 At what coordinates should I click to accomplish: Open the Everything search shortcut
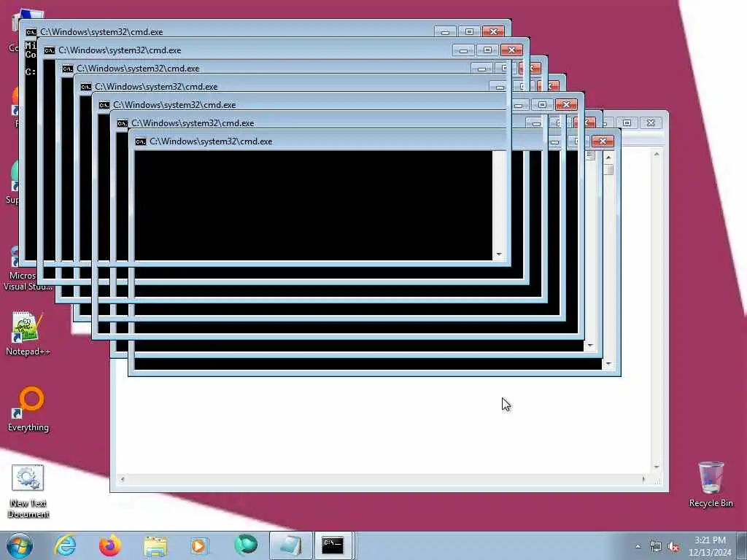pyautogui.click(x=28, y=408)
